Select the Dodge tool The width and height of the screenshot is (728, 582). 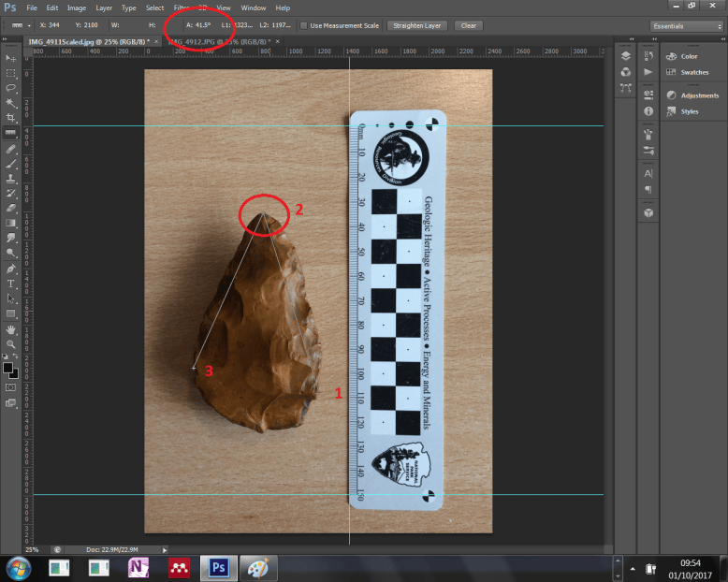coord(10,253)
